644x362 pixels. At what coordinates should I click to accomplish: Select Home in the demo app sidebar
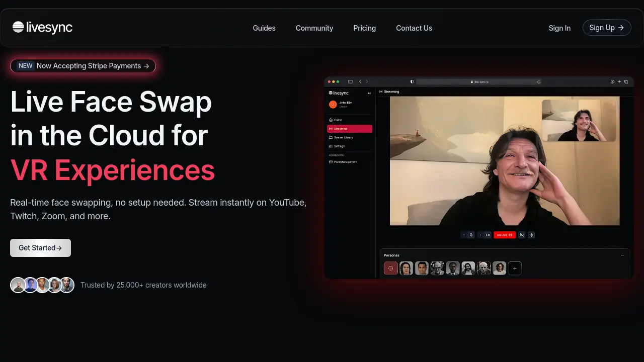350,120
